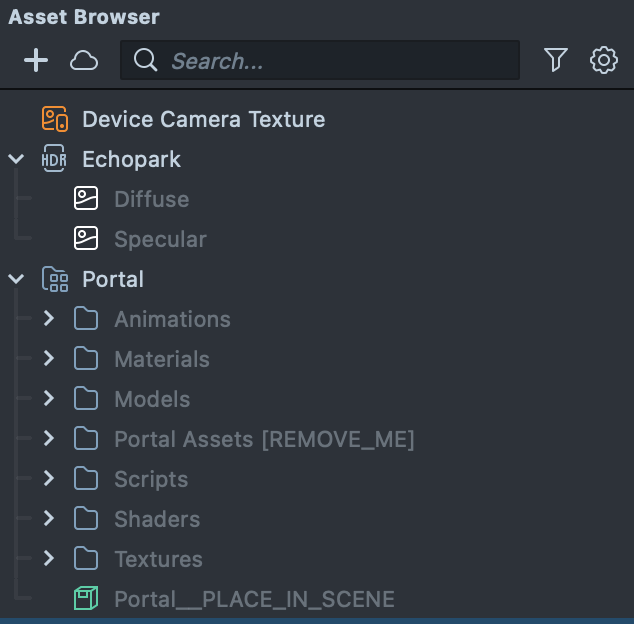
Task: Click the Diffuse texture icon
Action: (87, 199)
